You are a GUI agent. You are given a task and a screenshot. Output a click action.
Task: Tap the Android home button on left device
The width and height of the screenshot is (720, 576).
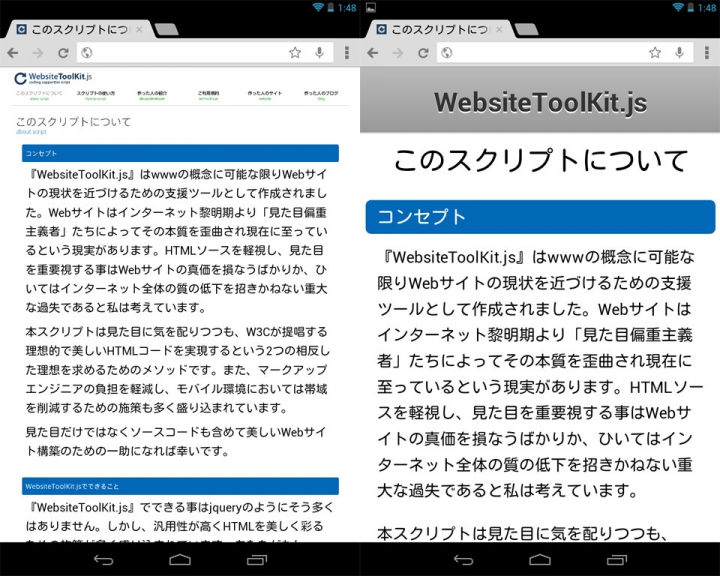[180, 559]
